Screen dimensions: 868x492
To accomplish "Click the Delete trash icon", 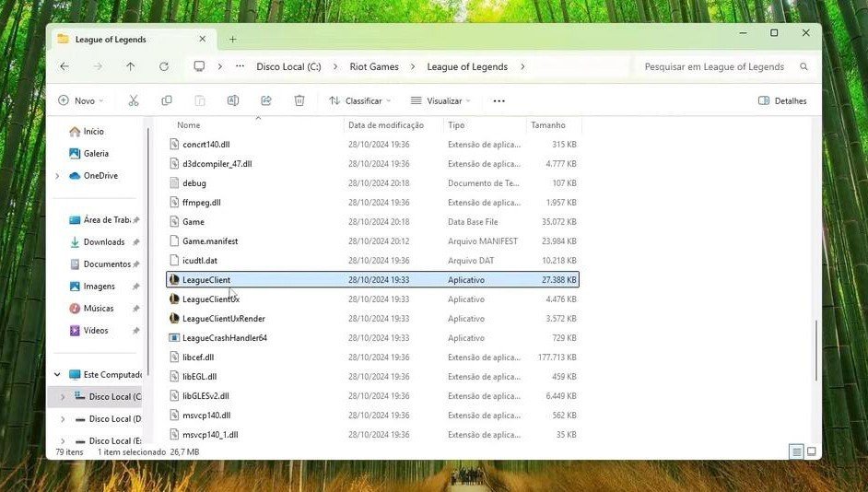I will tap(299, 100).
